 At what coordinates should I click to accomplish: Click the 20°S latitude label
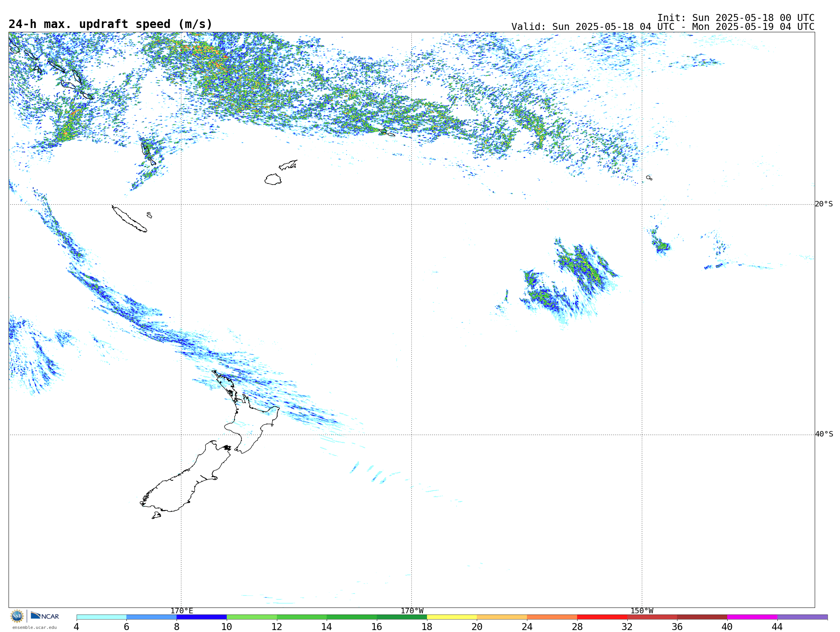[824, 204]
